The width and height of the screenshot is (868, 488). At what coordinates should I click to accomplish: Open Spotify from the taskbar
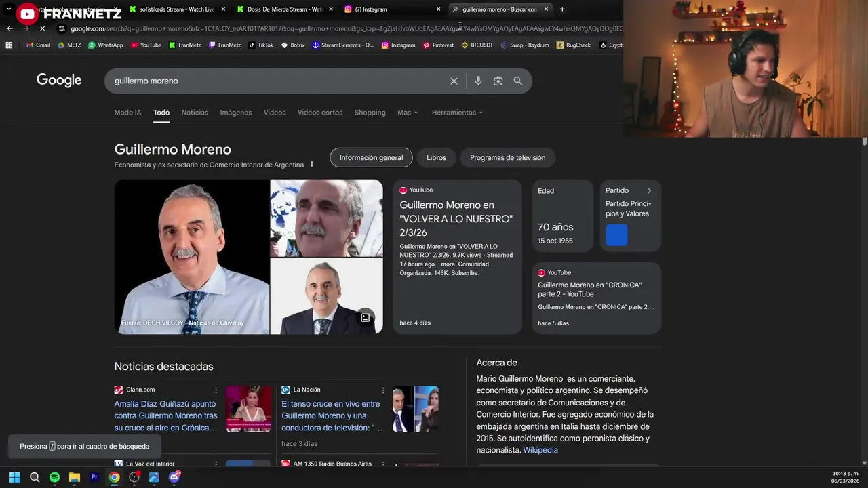[x=54, y=477]
